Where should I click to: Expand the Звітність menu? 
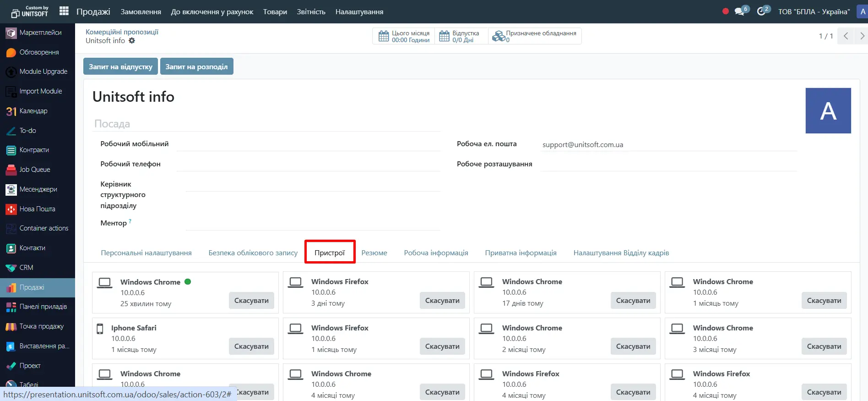click(311, 12)
